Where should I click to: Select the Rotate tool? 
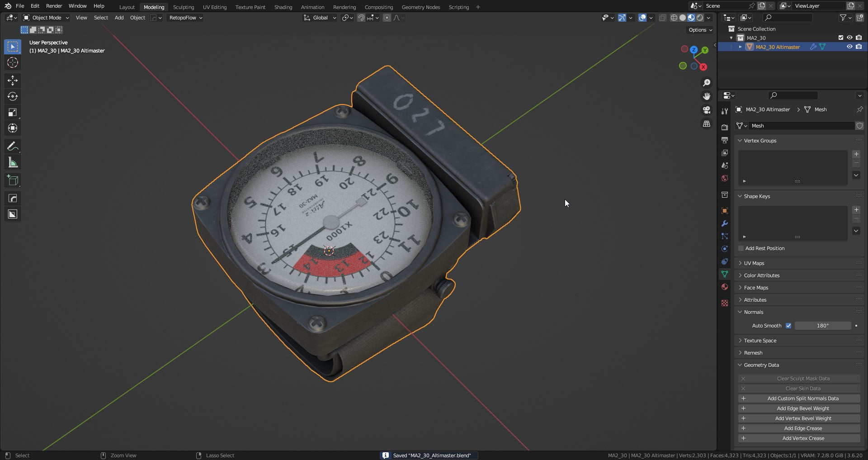coord(13,96)
